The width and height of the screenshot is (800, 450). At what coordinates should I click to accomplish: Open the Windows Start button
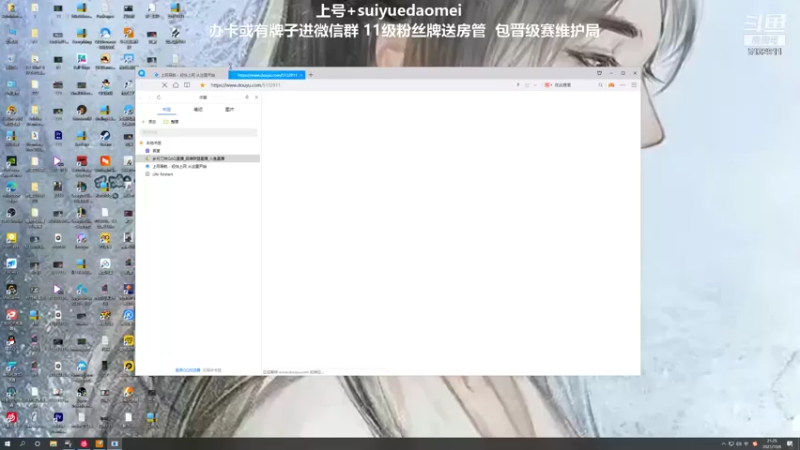click(7, 444)
